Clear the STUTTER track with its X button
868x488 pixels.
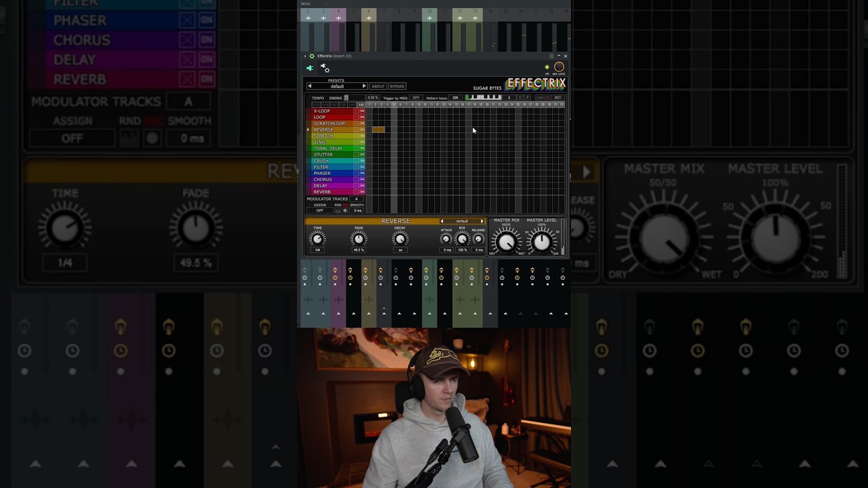(357, 155)
